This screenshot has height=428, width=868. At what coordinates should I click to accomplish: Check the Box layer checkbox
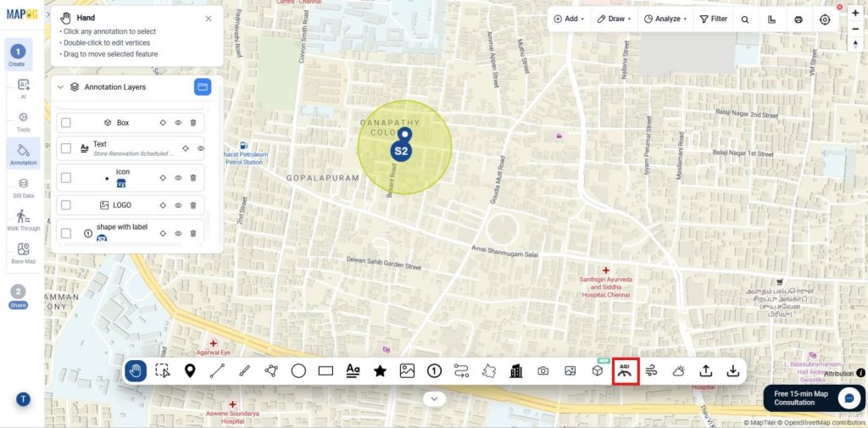tap(66, 123)
